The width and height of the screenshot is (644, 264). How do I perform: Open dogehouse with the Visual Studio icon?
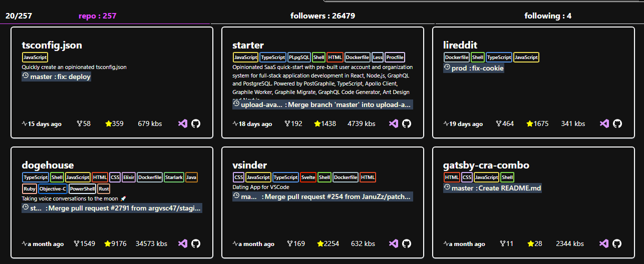(x=183, y=243)
